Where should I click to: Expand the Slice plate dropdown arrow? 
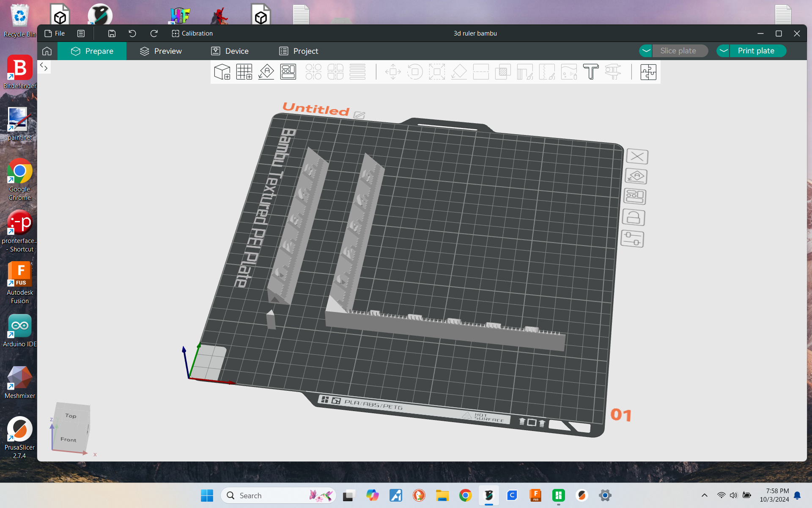click(x=646, y=51)
